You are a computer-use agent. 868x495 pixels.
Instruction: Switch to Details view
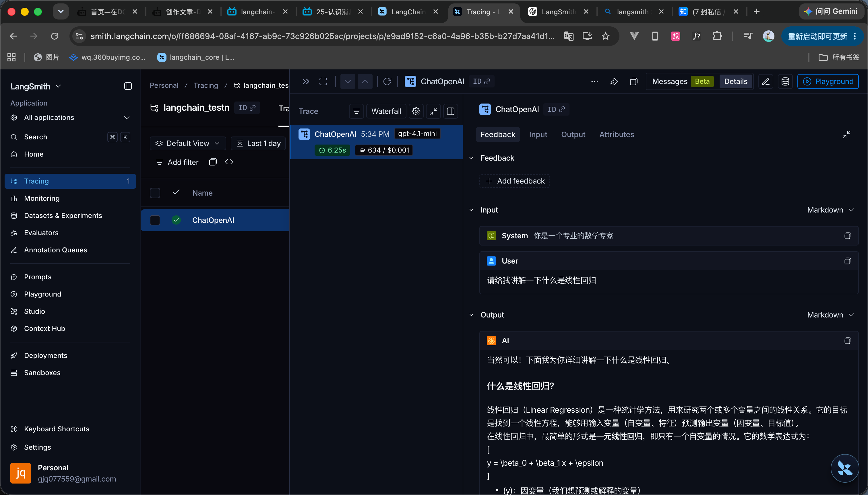coord(736,82)
